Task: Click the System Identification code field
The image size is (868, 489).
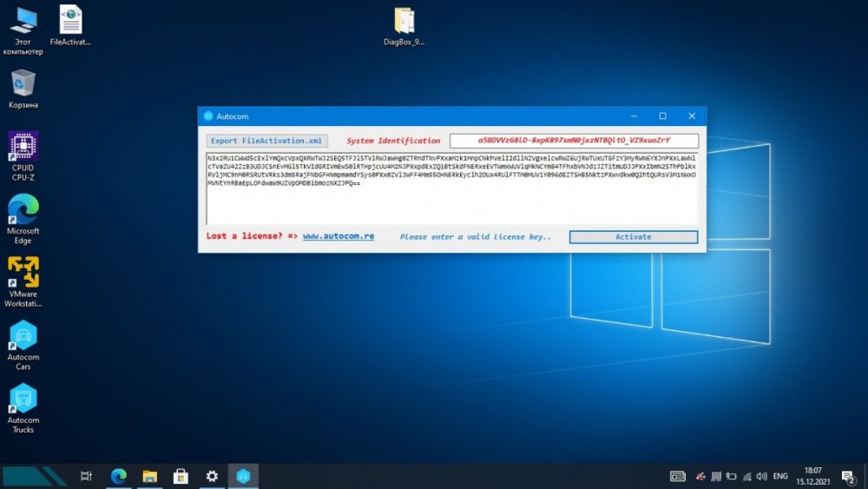Action: pyautogui.click(x=574, y=141)
